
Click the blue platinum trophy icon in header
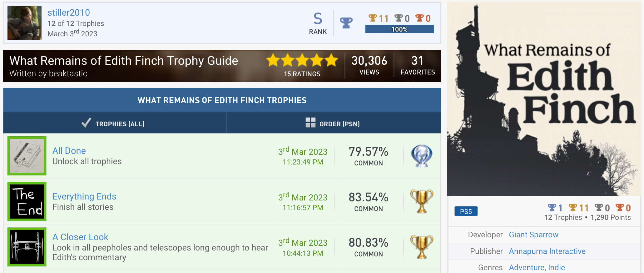point(346,23)
